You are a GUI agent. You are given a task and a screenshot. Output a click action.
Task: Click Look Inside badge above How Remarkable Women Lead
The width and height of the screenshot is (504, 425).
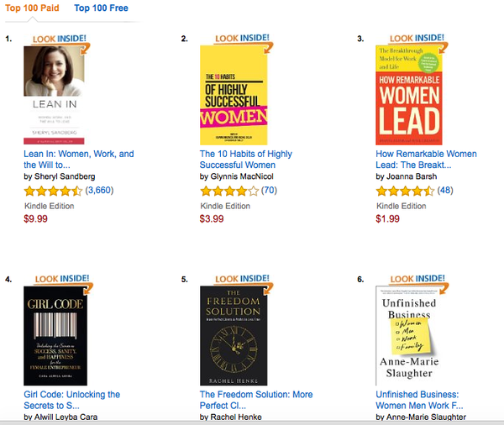418,39
